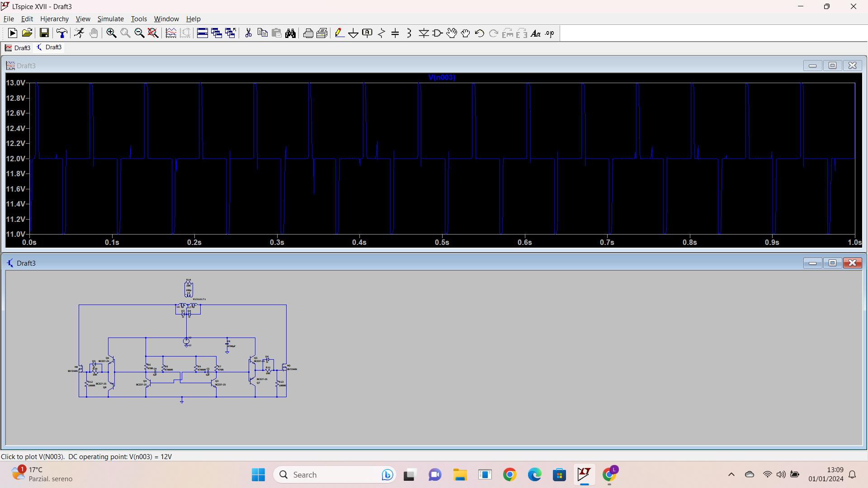The height and width of the screenshot is (488, 868).
Task: Place a ground symbol tool
Action: [353, 33]
